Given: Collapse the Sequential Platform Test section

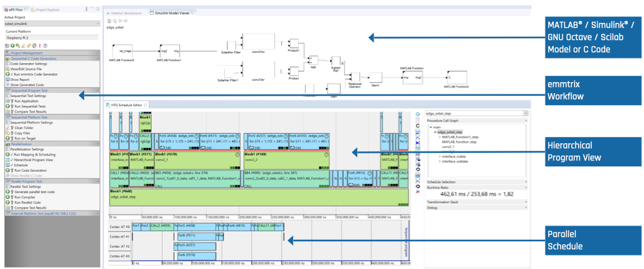Looking at the screenshot, I should pyautogui.click(x=52, y=117).
